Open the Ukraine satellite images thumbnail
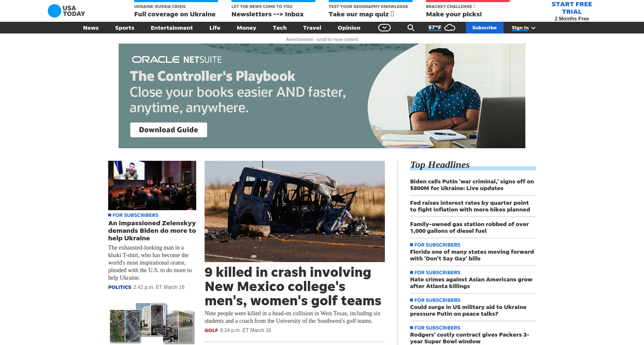The width and height of the screenshot is (644, 345). (x=152, y=323)
